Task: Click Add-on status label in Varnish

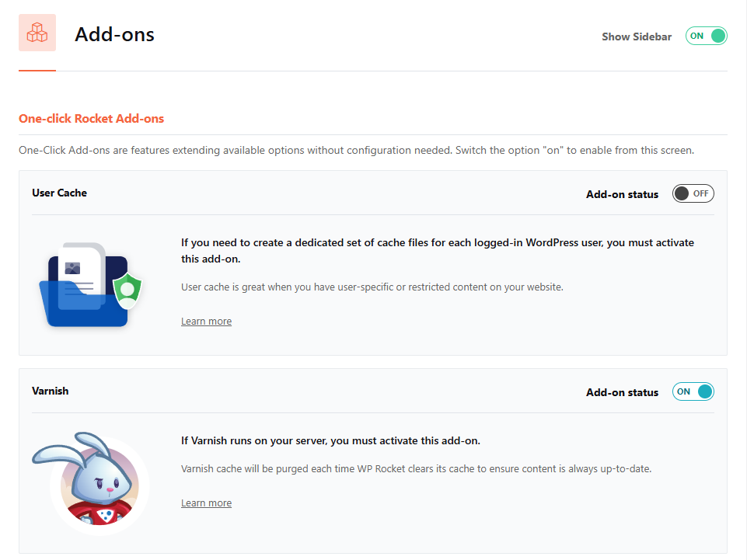Action: 622,392
